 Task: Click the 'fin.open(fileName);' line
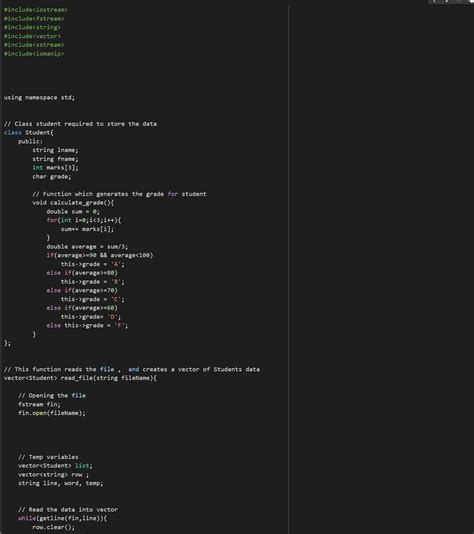52,413
